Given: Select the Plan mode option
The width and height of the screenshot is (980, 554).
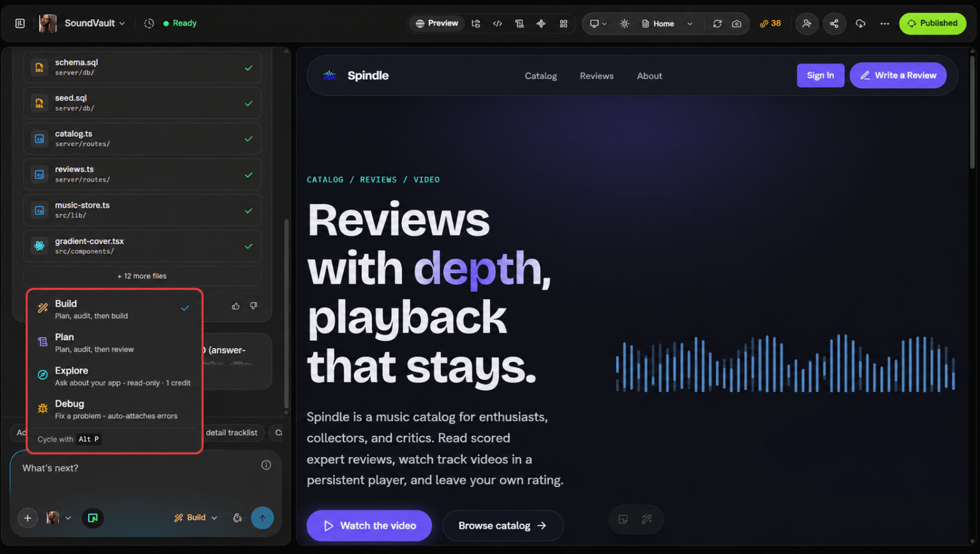Looking at the screenshot, I should pyautogui.click(x=114, y=343).
